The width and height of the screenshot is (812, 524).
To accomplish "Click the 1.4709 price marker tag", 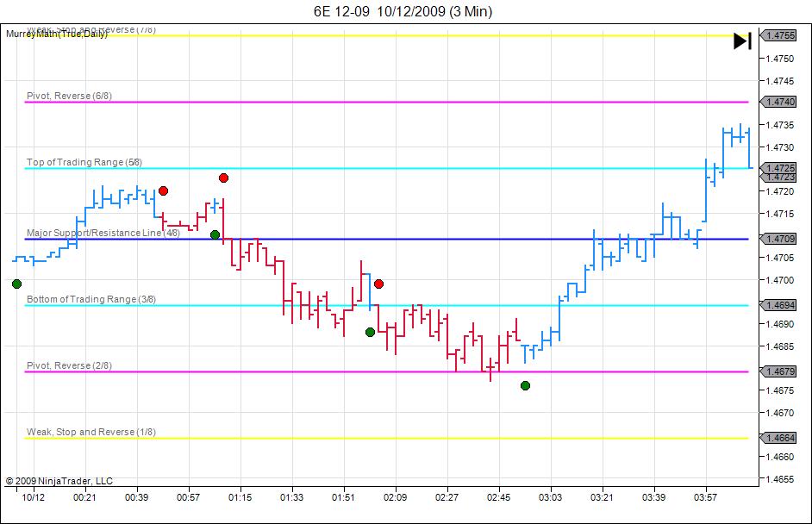I will point(778,239).
